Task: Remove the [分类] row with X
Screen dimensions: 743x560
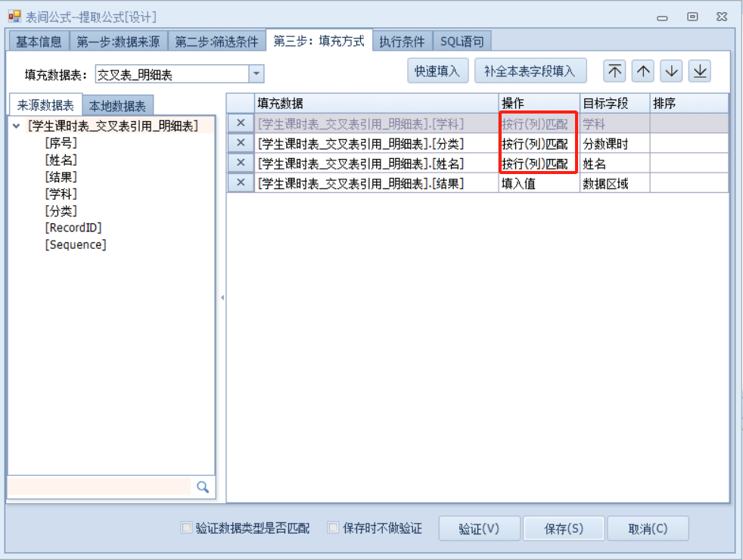Action: (x=241, y=143)
